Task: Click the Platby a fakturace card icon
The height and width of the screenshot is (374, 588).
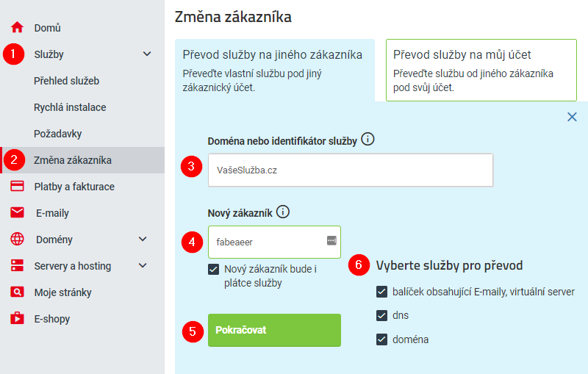Action: click(x=18, y=187)
